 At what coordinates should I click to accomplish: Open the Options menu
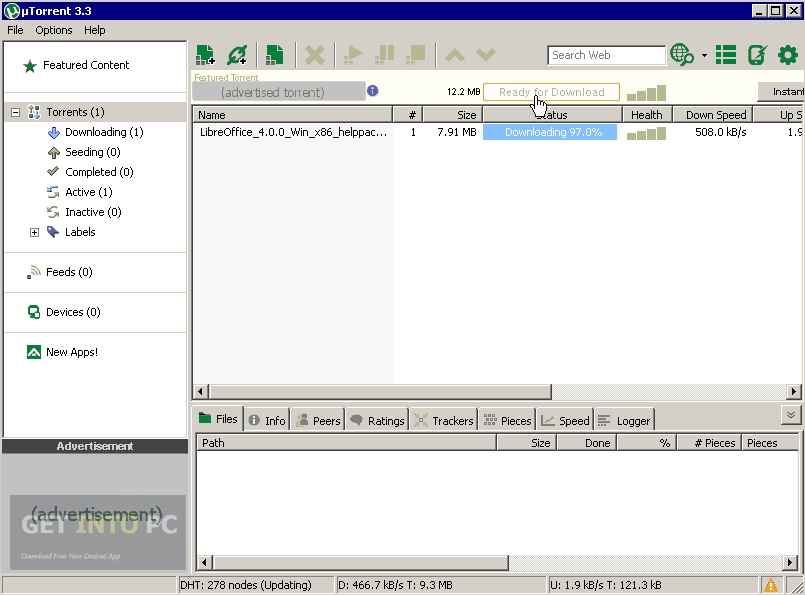53,30
